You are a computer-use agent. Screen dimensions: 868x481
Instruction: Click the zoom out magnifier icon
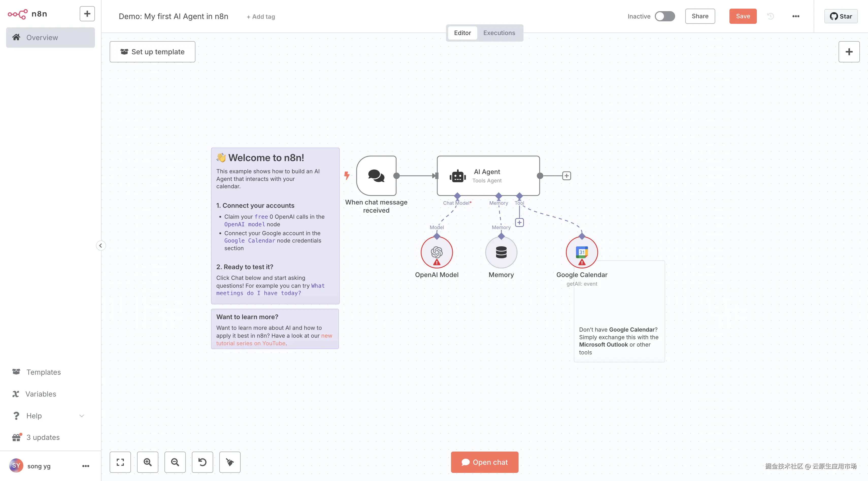pyautogui.click(x=175, y=462)
